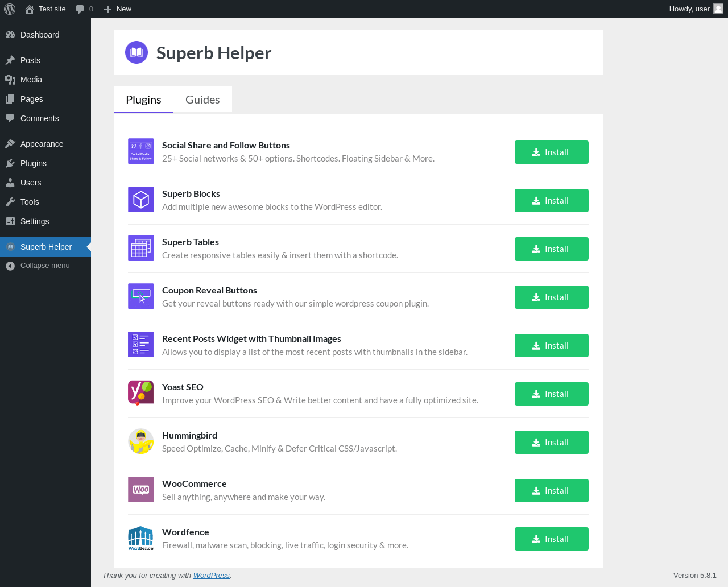Click the Coupon Reveal Buttons icon
This screenshot has width=728, height=587.
140,296
